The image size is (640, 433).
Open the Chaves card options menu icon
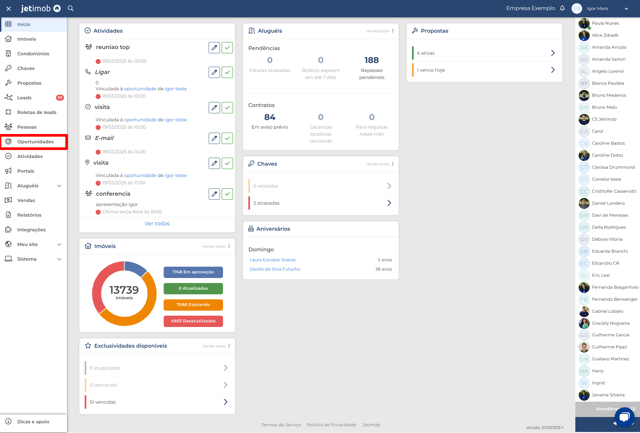393,164
